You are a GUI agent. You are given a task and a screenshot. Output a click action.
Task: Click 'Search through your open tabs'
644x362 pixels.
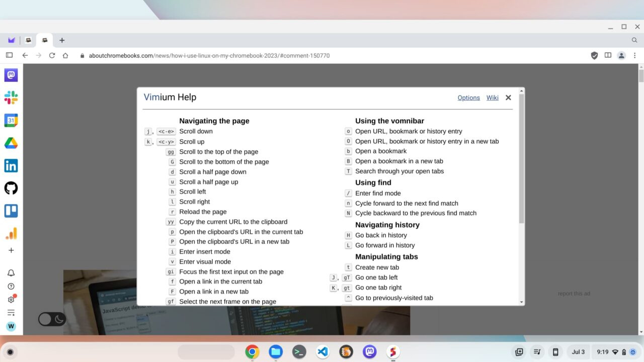[x=399, y=171]
